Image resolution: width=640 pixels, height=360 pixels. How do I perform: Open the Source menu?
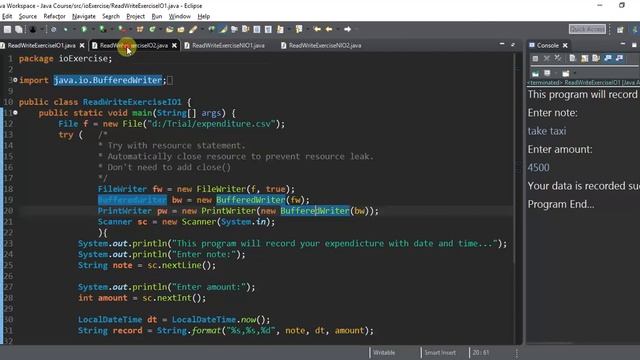coord(27,16)
